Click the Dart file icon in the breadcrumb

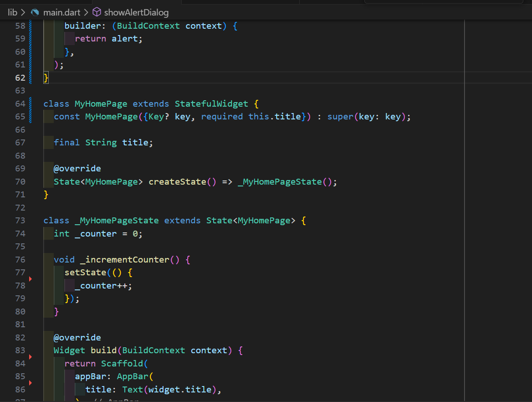[34, 12]
